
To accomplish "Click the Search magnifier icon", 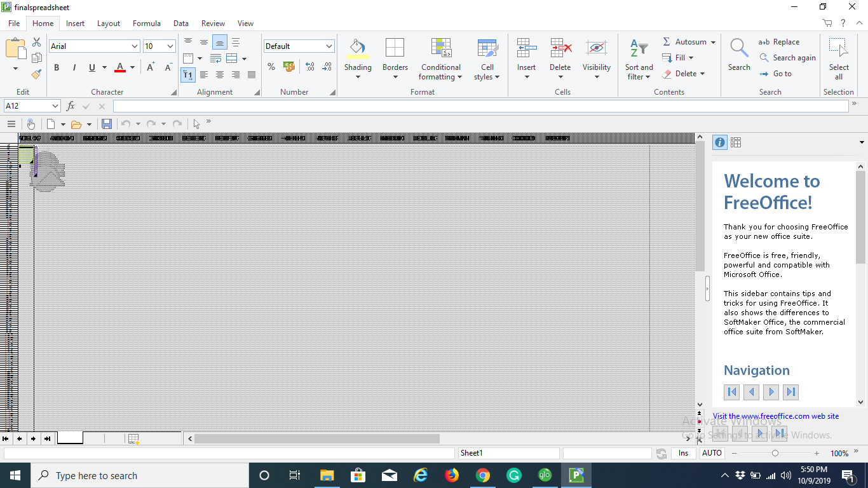I will coord(739,48).
